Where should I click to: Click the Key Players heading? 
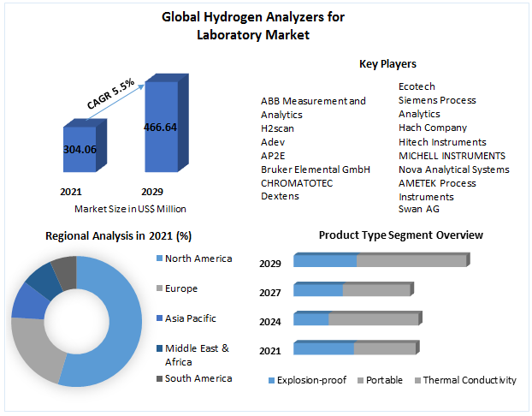click(x=387, y=63)
